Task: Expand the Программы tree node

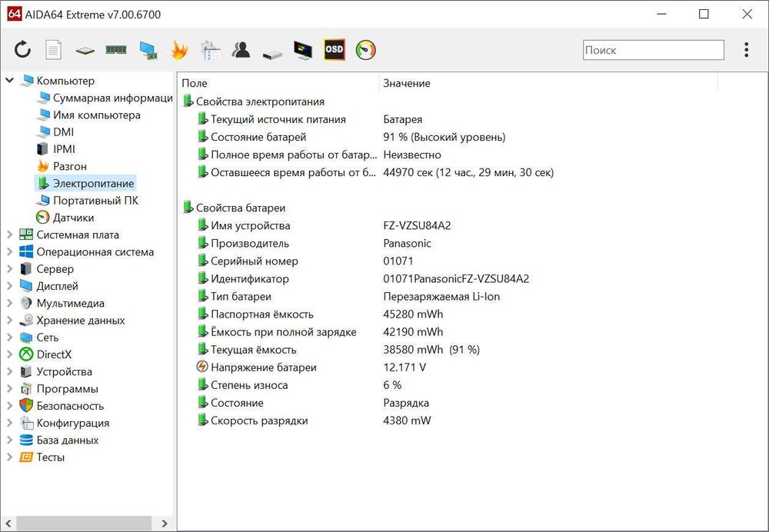Action: [9, 389]
